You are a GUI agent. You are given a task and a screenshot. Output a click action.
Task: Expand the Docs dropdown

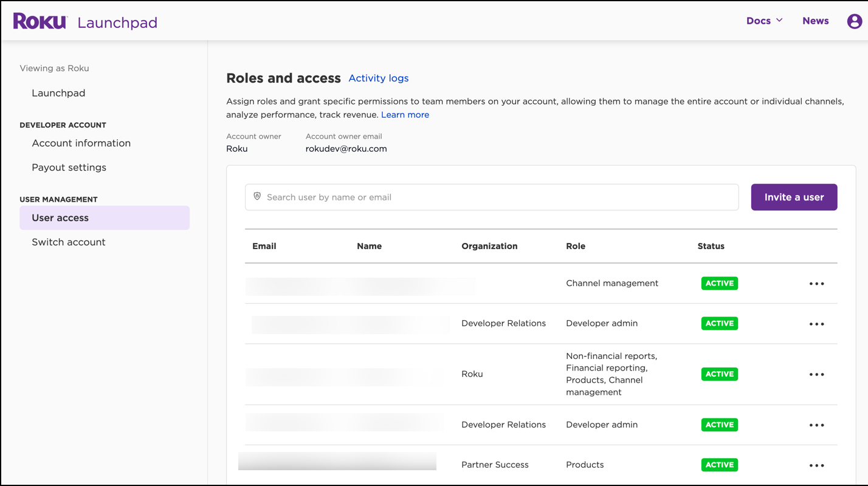pos(764,20)
